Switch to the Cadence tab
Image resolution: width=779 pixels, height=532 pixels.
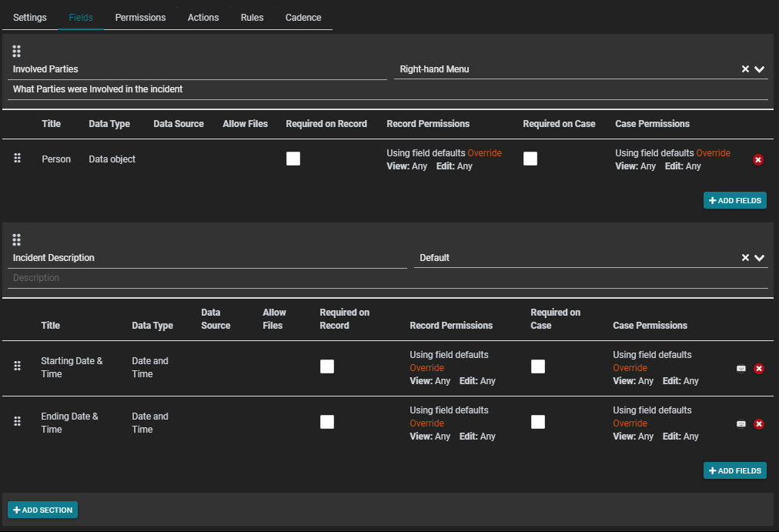[303, 18]
